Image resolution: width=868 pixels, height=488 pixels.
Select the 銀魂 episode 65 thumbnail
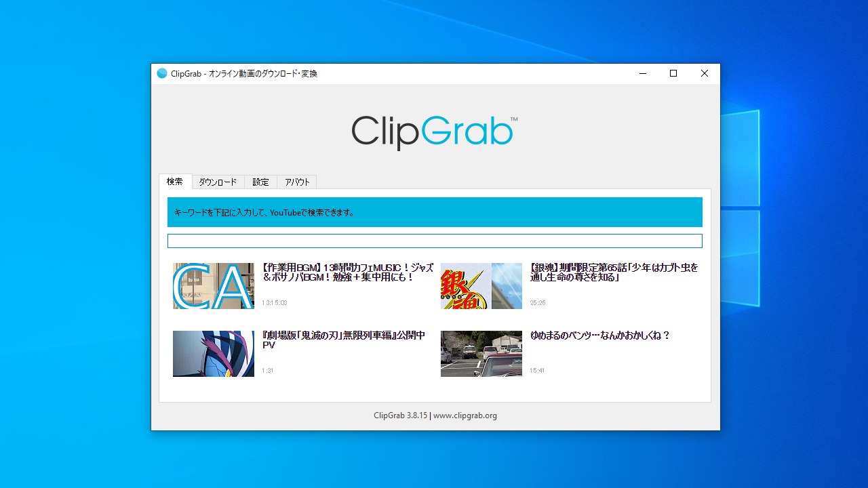point(481,286)
